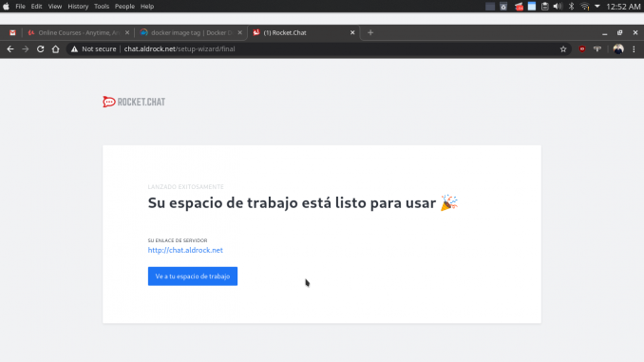Open the Tools menu
This screenshot has width=644, height=362.
102,6
